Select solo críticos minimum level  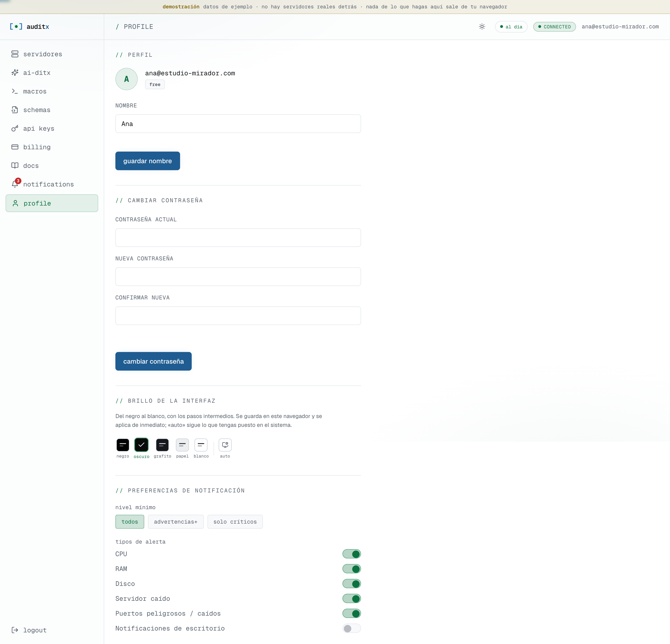235,522
